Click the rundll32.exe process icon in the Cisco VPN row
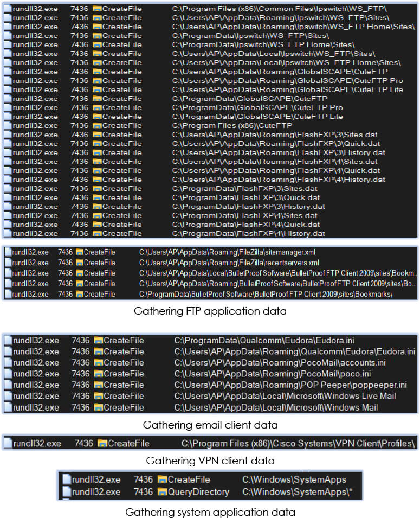 [x=8, y=443]
